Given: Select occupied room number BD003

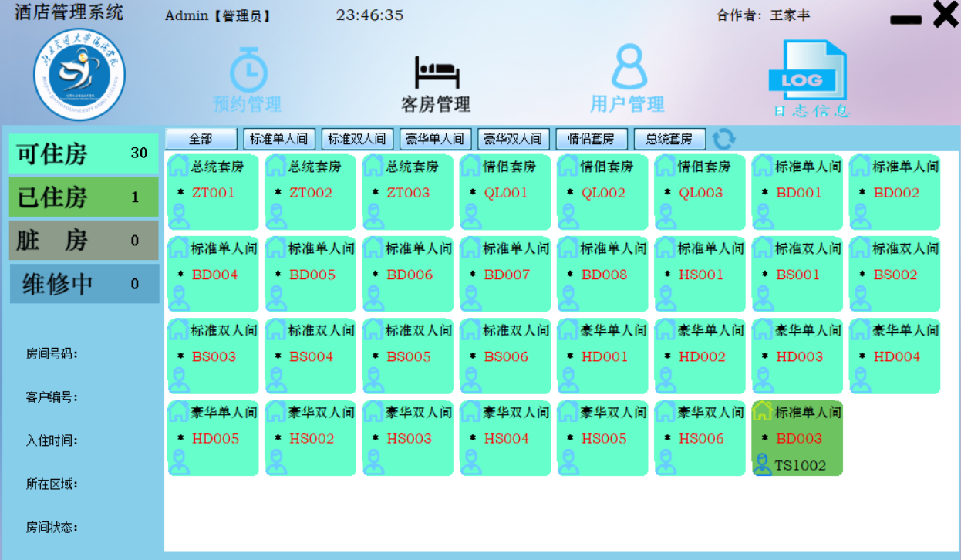Looking at the screenshot, I should [799, 438].
